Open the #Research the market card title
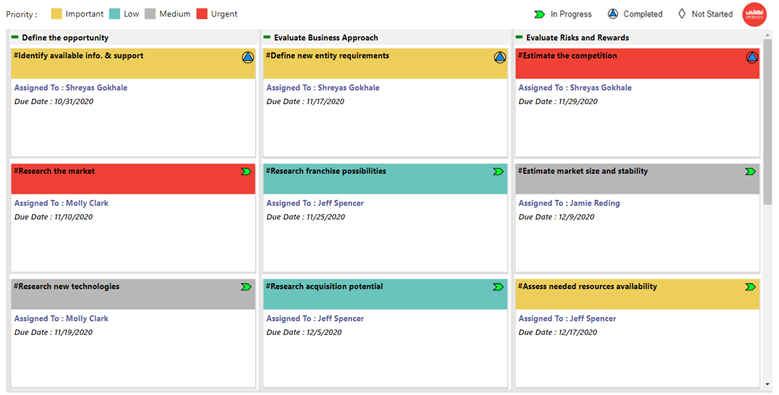The width and height of the screenshot is (779, 395). point(54,171)
